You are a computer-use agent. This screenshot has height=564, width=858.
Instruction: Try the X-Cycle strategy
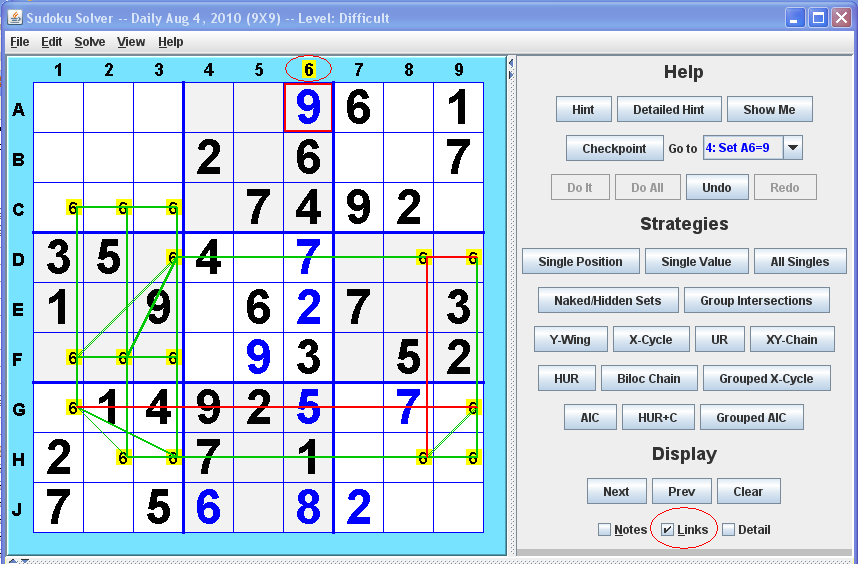click(651, 339)
